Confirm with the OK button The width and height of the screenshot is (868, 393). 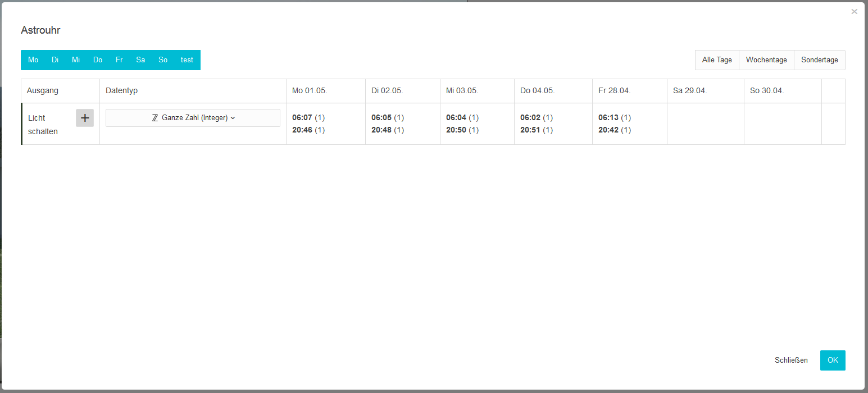pyautogui.click(x=832, y=360)
